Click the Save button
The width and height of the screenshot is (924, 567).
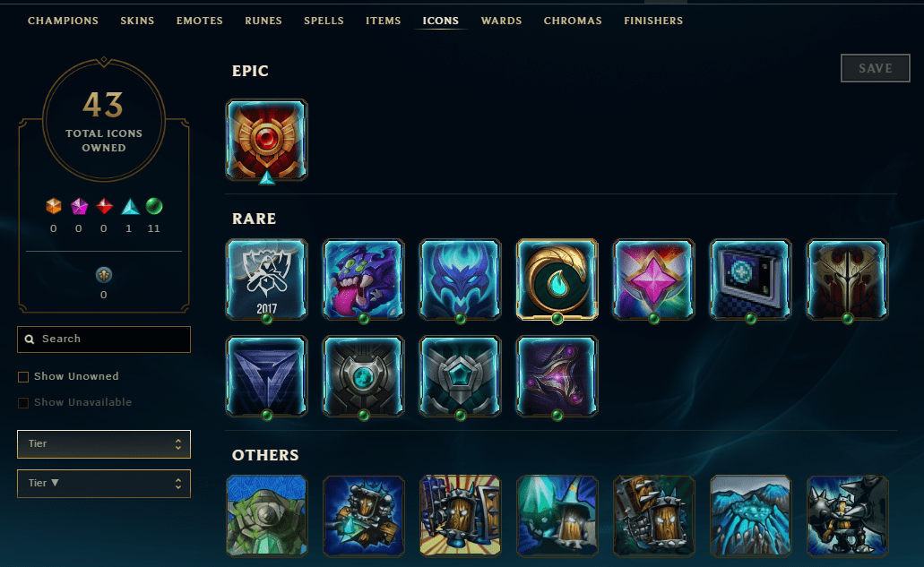pyautogui.click(x=875, y=68)
